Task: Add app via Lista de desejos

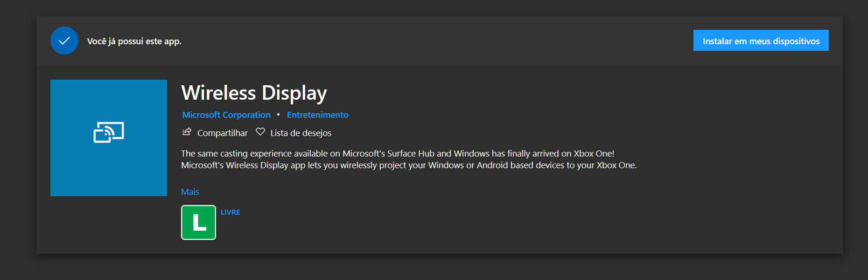Action: (301, 133)
